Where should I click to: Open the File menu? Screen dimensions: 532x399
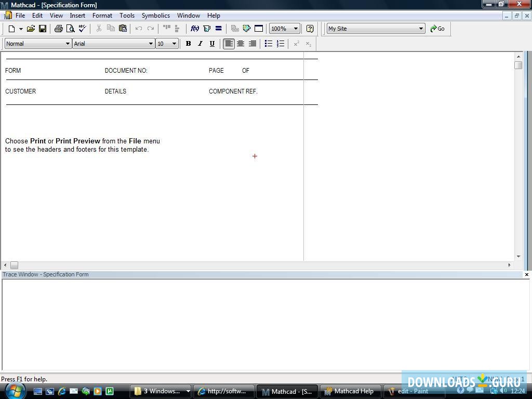(20, 16)
